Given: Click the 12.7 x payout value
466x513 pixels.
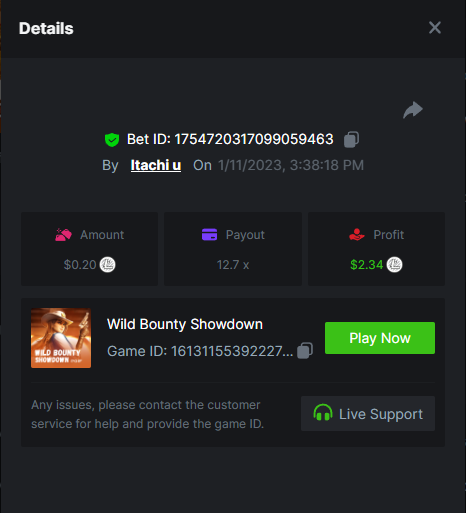Looking at the screenshot, I should coord(233,265).
